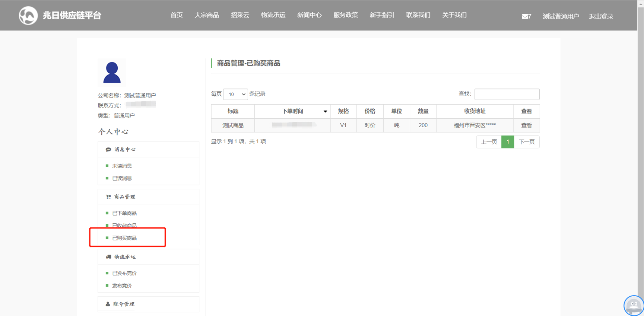Click the 消息中心 chat bubble icon
644x316 pixels.
pos(108,150)
